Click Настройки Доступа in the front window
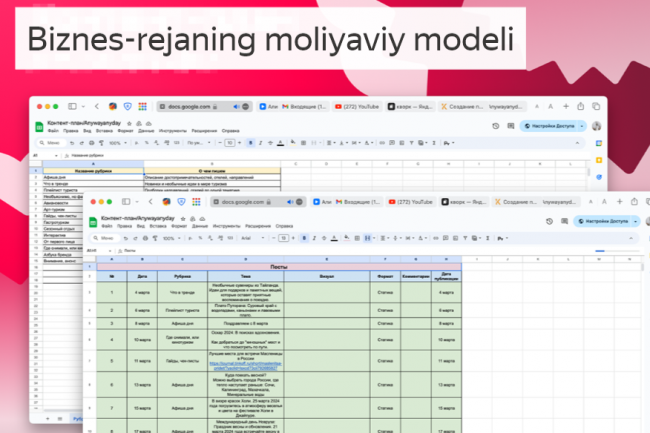The height and width of the screenshot is (433, 650). tap(603, 221)
